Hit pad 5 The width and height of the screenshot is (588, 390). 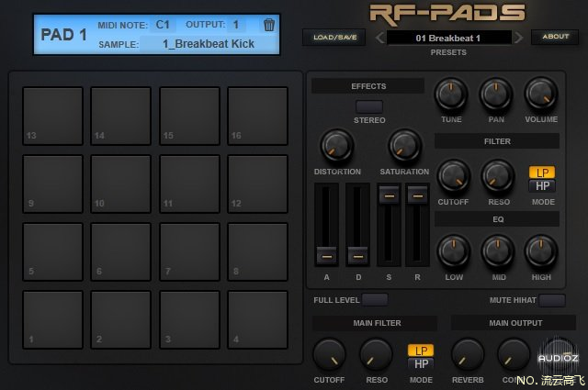point(53,251)
